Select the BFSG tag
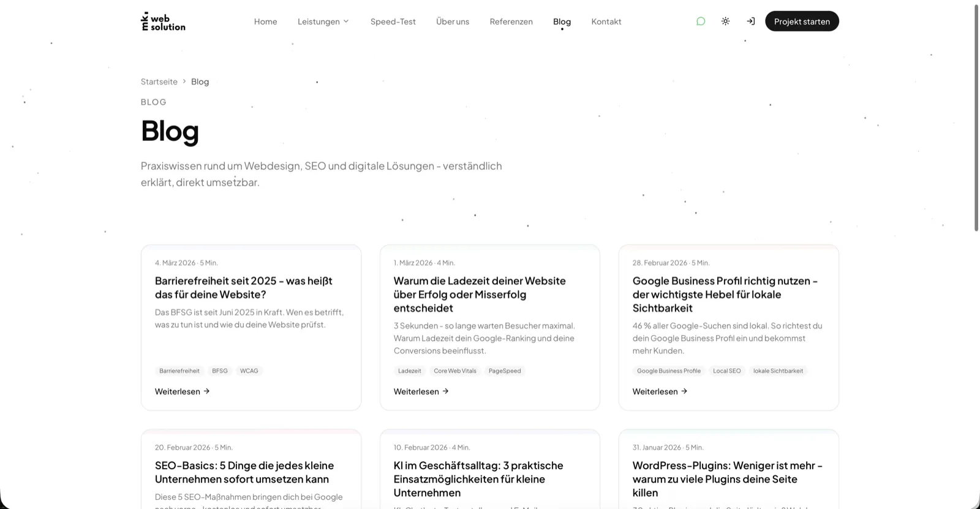Image resolution: width=980 pixels, height=509 pixels. [220, 371]
